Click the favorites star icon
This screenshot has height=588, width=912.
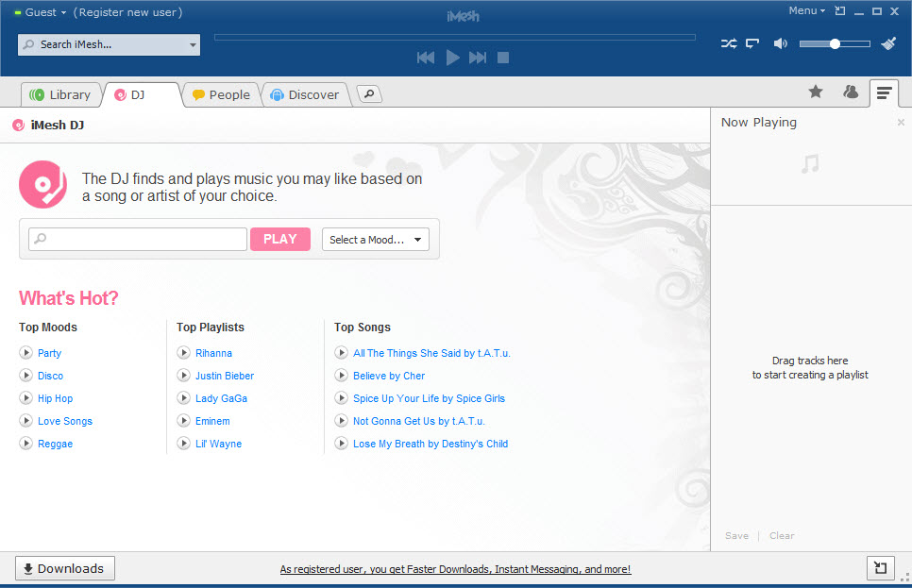(x=816, y=92)
